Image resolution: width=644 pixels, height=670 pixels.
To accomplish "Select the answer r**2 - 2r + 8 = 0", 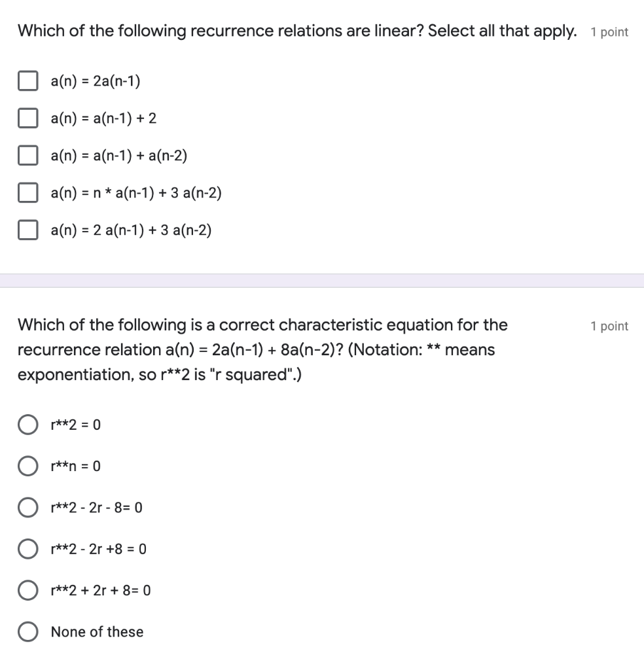I will [x=28, y=548].
